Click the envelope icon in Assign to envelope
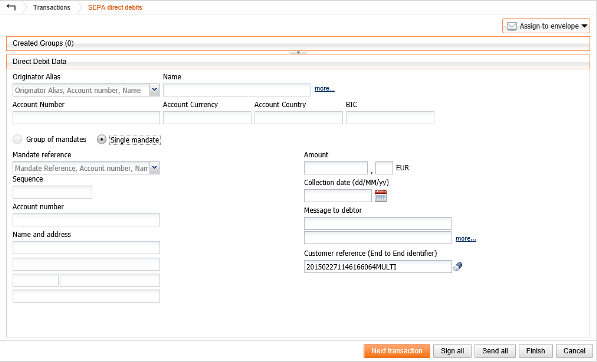Image resolution: width=597 pixels, height=362 pixels. click(512, 26)
